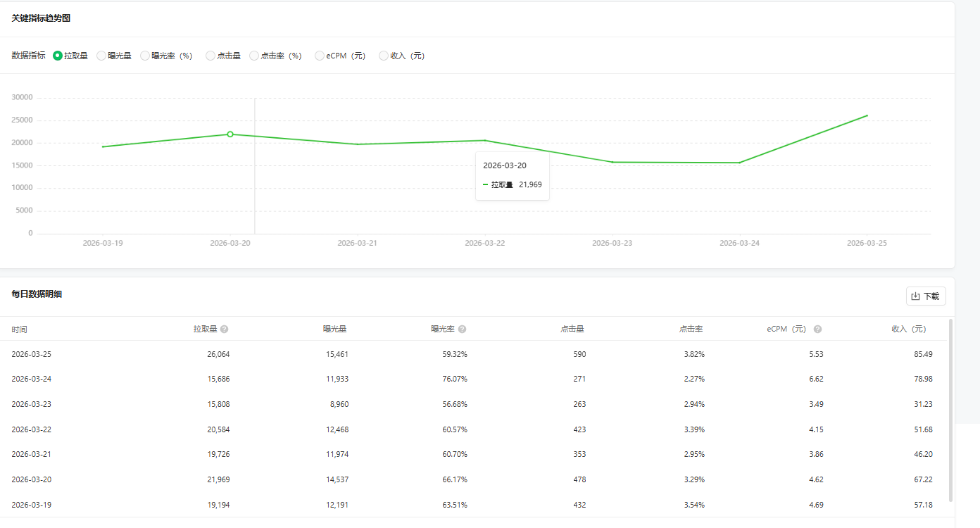The height and width of the screenshot is (528, 980).
Task: Click the 点击率 column header
Action: pyautogui.click(x=691, y=329)
